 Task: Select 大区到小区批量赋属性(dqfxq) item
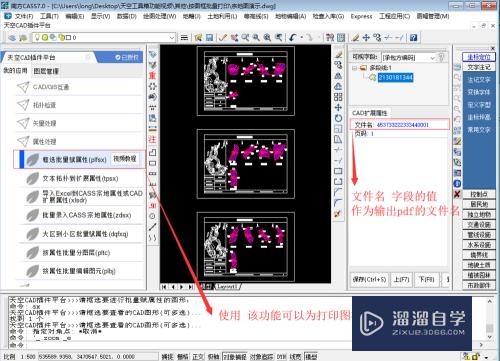click(x=85, y=234)
